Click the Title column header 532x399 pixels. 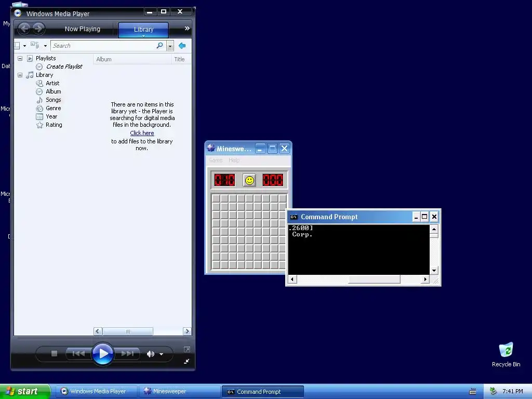point(181,59)
